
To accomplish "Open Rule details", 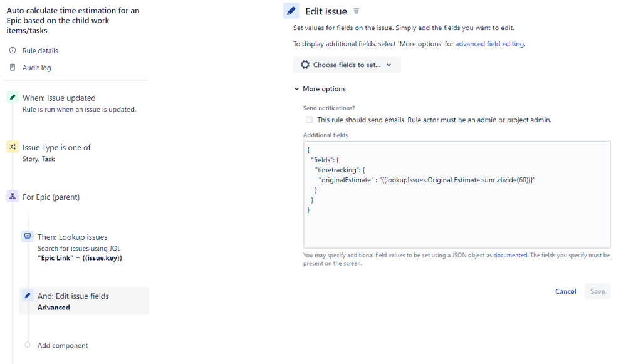I will (40, 51).
